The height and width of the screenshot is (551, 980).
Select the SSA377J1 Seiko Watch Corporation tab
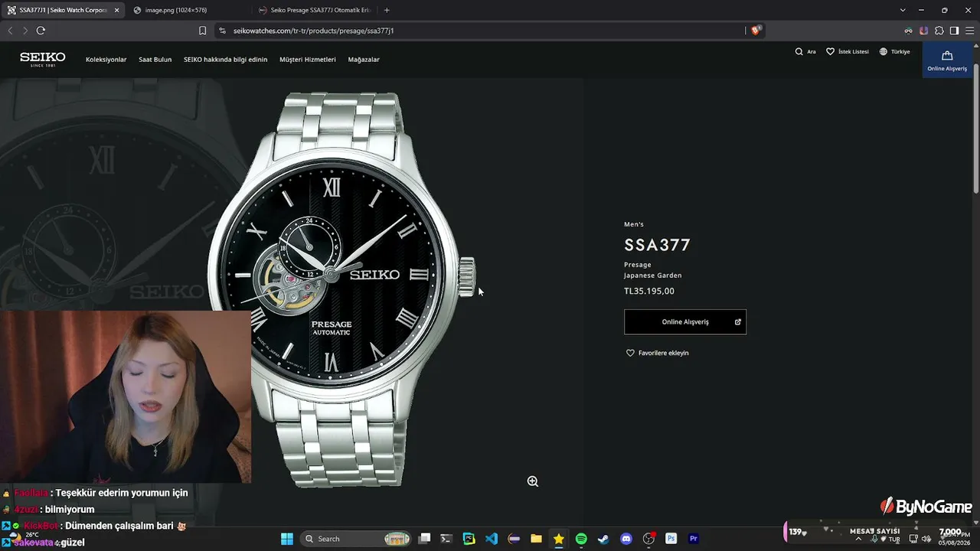[63, 10]
